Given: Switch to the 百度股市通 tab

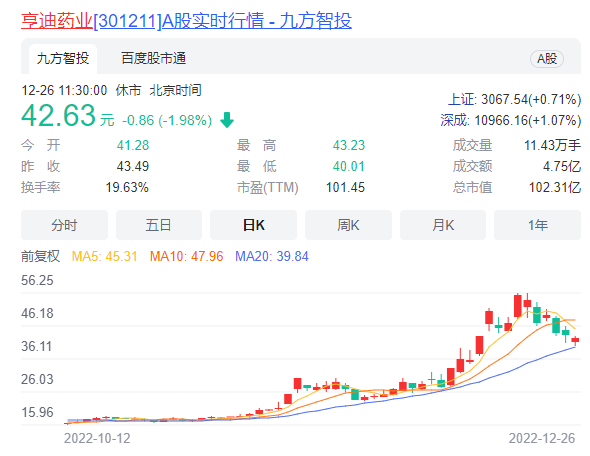Looking at the screenshot, I should [154, 59].
